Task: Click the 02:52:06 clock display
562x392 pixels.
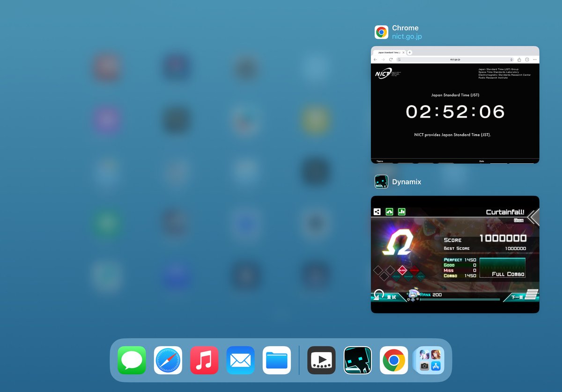Action: coord(455,112)
